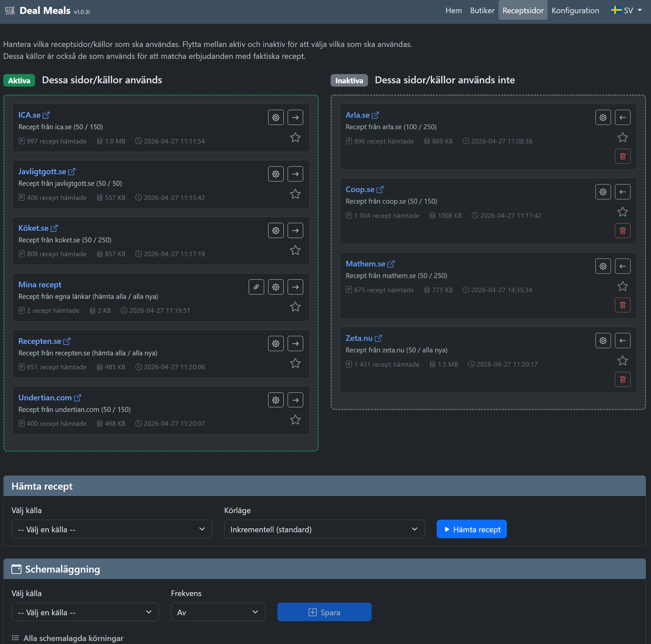Delete Coop.se recipes with trash icon

point(622,231)
